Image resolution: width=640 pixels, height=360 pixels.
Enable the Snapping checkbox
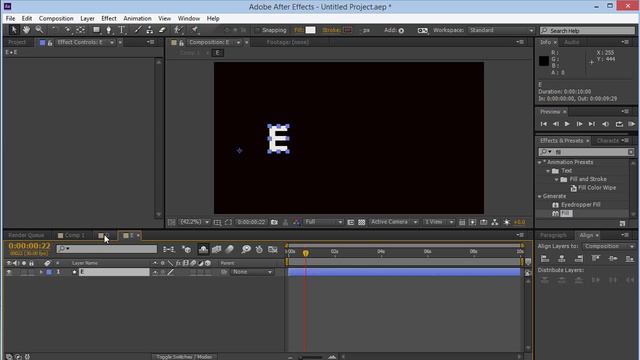tap(257, 30)
